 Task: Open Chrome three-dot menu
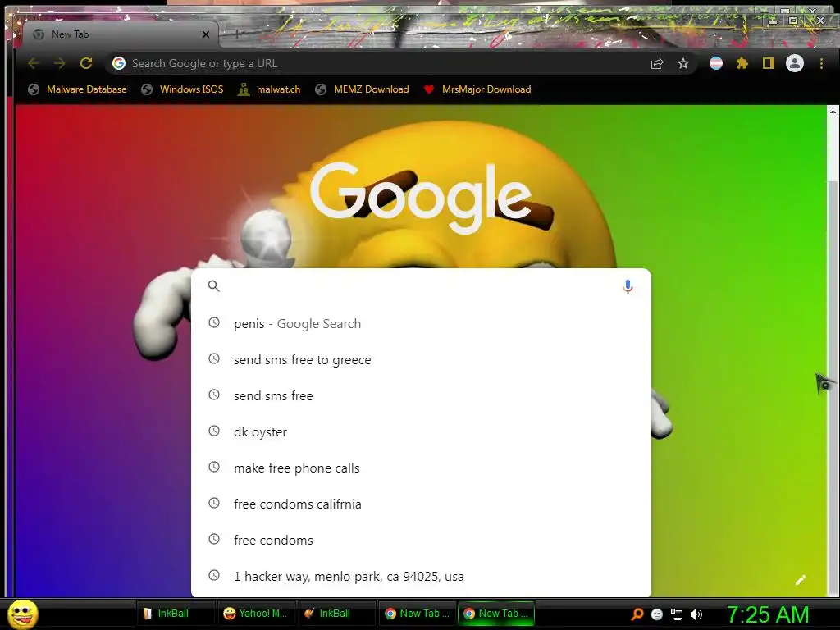pyautogui.click(x=821, y=64)
